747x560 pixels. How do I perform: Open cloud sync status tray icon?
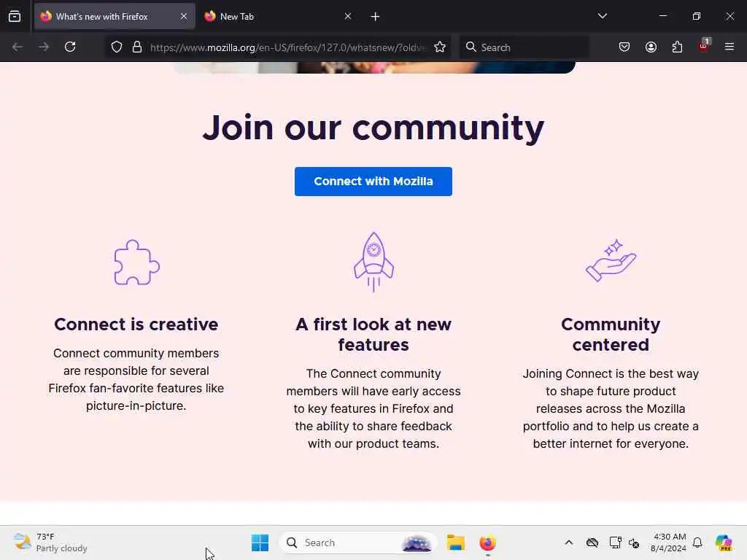592,542
